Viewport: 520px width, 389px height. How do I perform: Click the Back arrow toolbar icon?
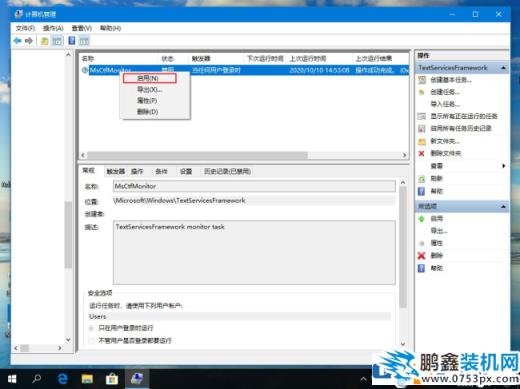point(17,41)
